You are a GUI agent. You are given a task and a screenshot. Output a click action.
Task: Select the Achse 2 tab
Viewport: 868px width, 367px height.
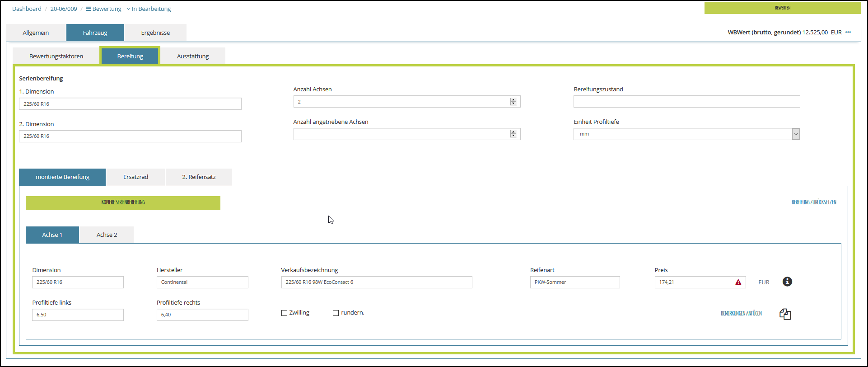tap(107, 235)
